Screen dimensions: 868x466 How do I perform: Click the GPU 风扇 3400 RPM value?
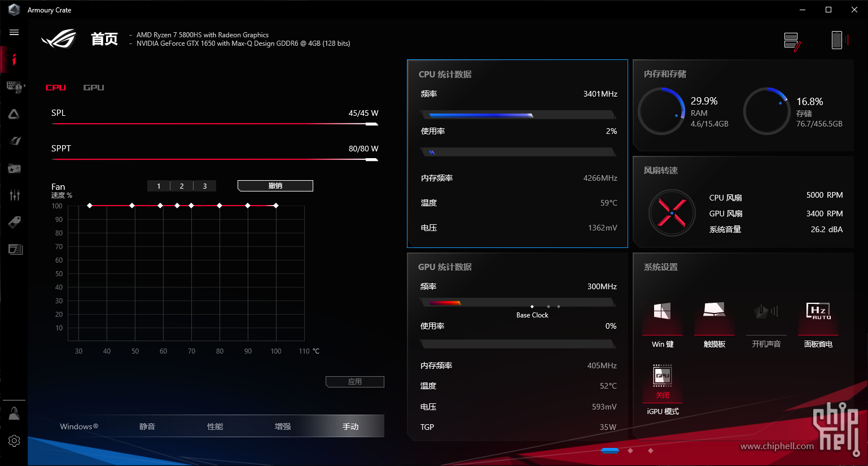pos(825,214)
